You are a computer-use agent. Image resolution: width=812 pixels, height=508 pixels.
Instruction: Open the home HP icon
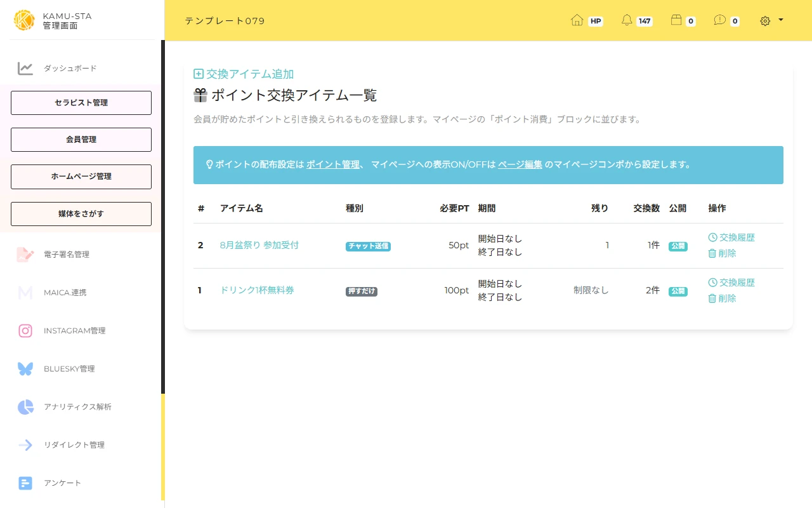click(x=577, y=20)
